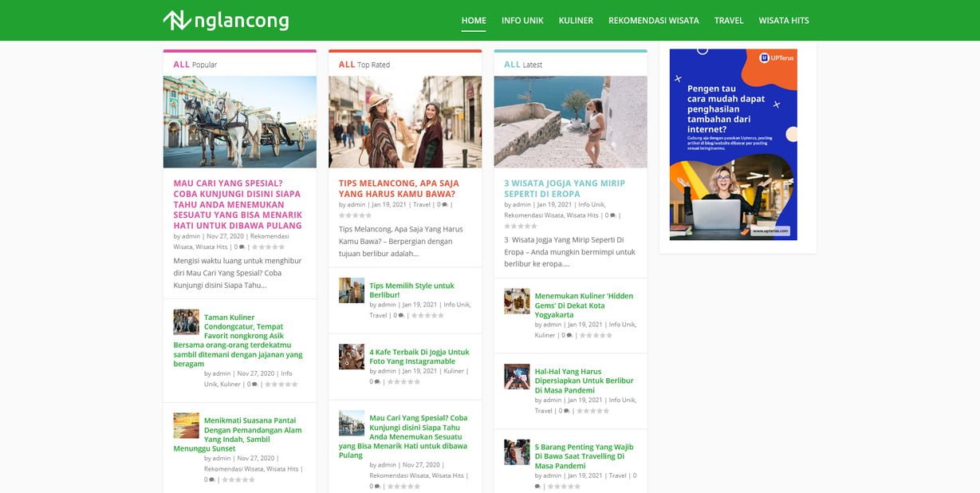Click comment icon on 3 Wisata Jogja post
This screenshot has width=980, height=493.
pos(612,215)
